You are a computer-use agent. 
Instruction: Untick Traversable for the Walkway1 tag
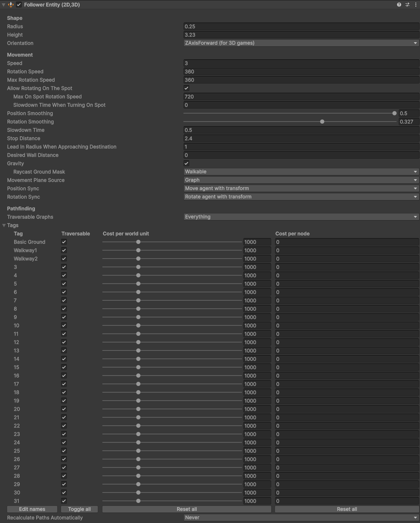[x=64, y=250]
